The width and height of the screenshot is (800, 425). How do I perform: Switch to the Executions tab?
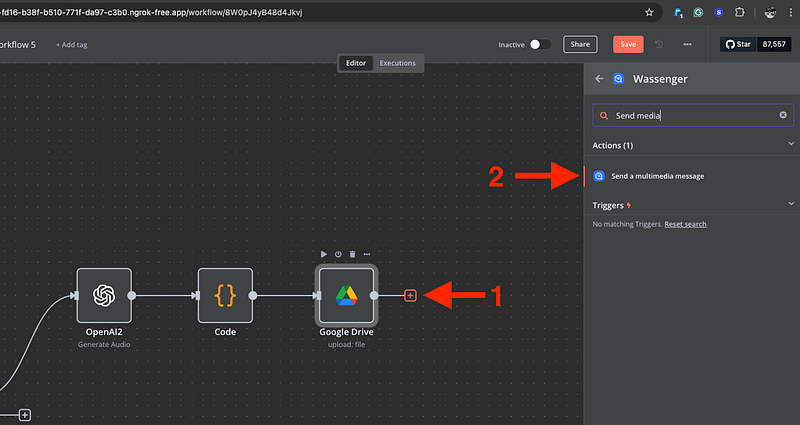coord(397,63)
